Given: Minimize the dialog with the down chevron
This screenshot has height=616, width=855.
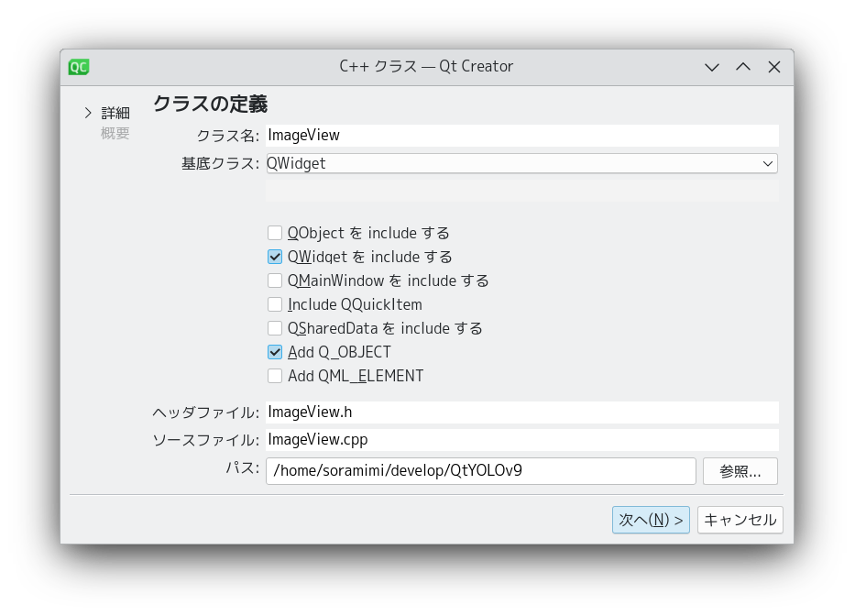Looking at the screenshot, I should click(712, 67).
